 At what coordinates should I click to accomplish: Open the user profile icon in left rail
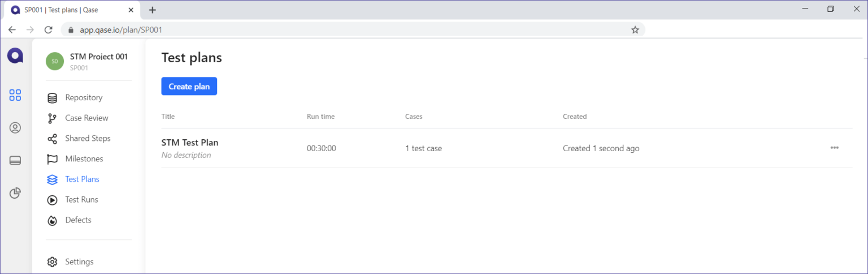(15, 128)
